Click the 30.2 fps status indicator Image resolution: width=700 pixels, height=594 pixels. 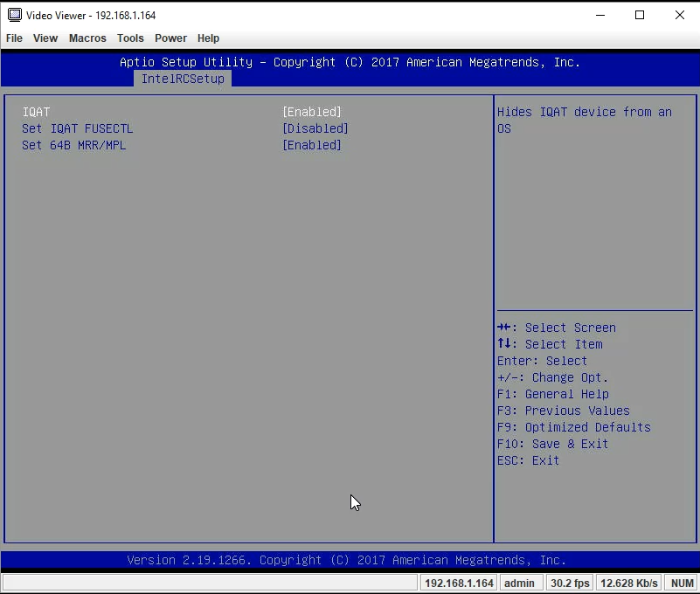click(x=569, y=583)
